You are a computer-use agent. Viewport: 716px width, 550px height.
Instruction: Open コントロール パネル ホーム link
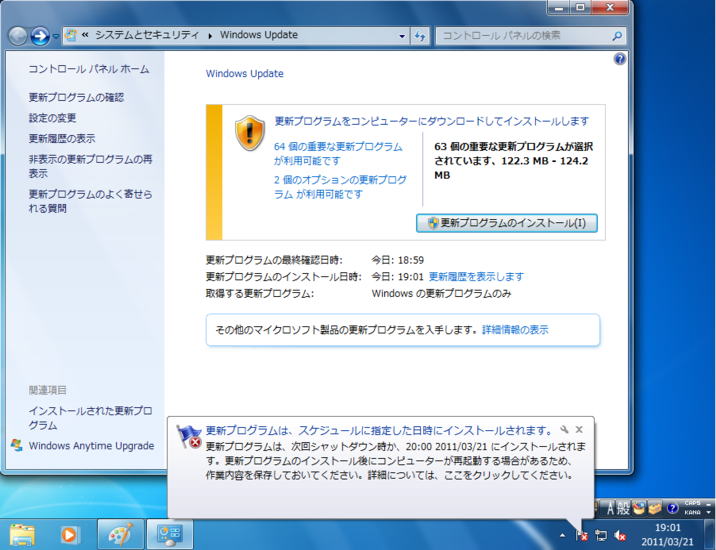tap(89, 69)
